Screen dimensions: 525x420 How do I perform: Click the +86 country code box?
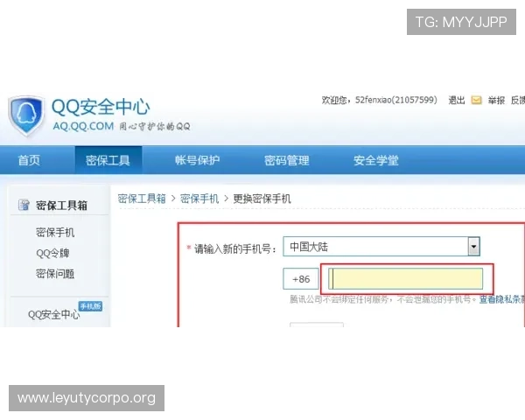(301, 278)
